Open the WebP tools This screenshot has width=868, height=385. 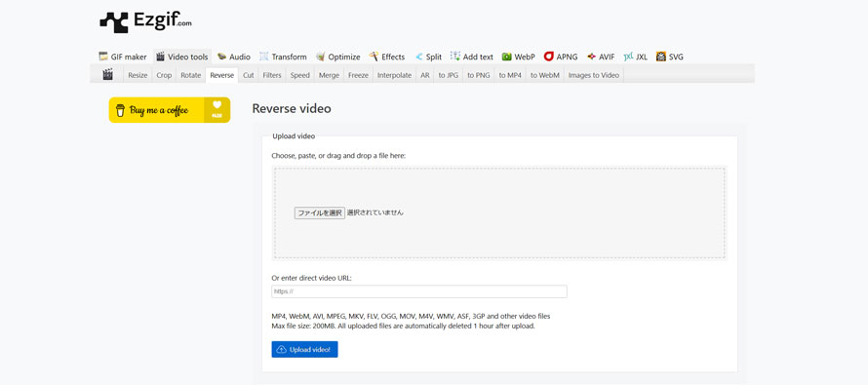pyautogui.click(x=519, y=57)
